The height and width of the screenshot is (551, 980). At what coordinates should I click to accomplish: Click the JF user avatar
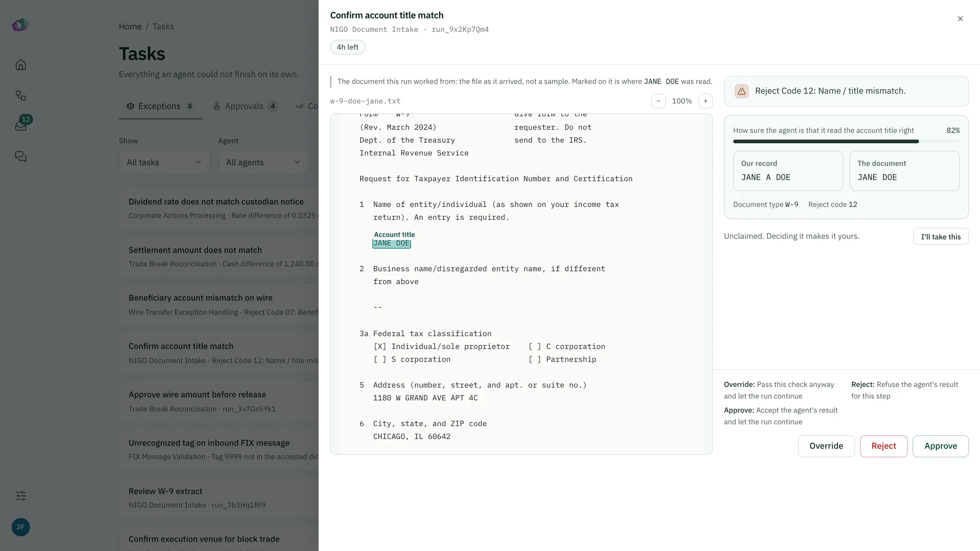[x=21, y=527]
